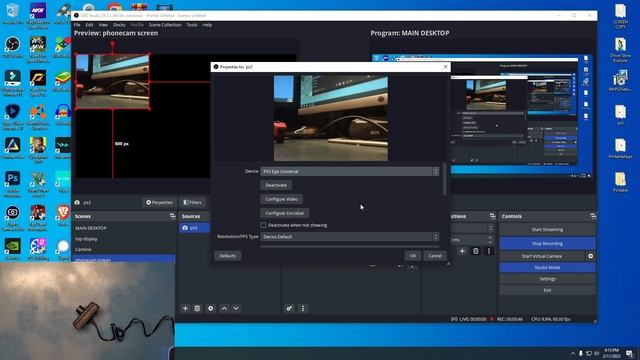Image resolution: width=640 pixels, height=360 pixels.
Task: Close the Properties for ps3 dialog
Action: (445, 67)
